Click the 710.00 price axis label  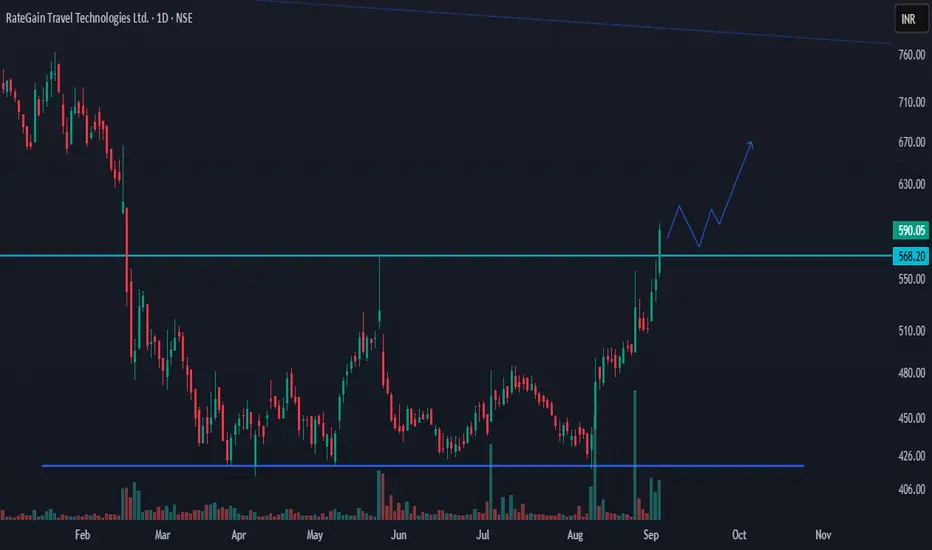point(911,102)
